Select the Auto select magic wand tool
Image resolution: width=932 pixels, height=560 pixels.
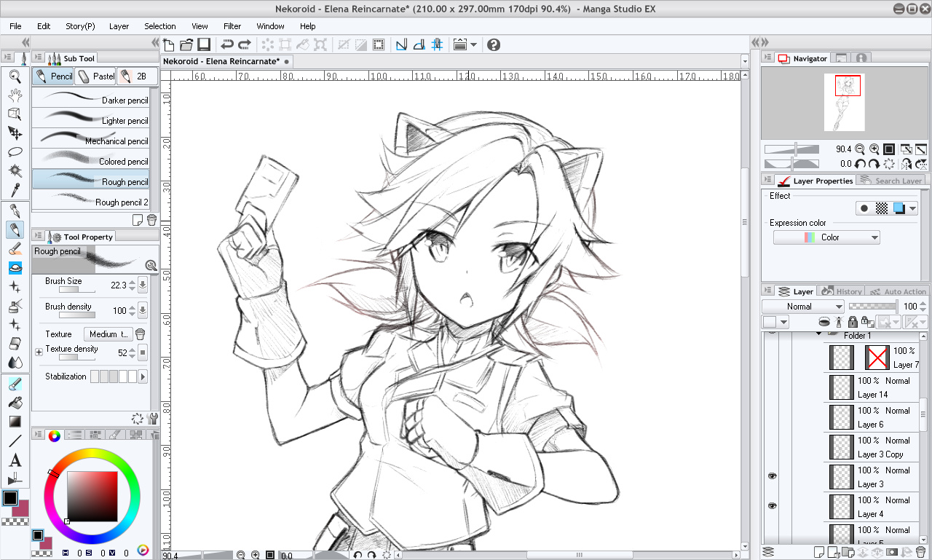click(x=15, y=170)
